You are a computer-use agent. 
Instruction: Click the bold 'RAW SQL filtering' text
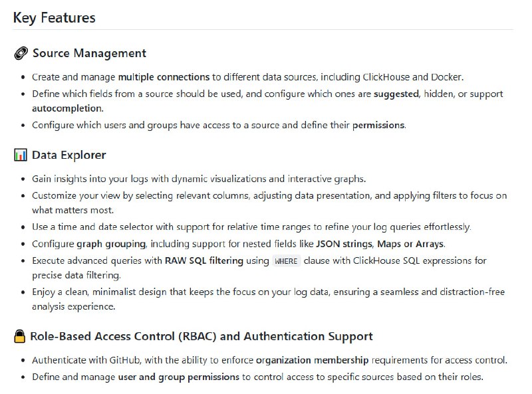203,261
